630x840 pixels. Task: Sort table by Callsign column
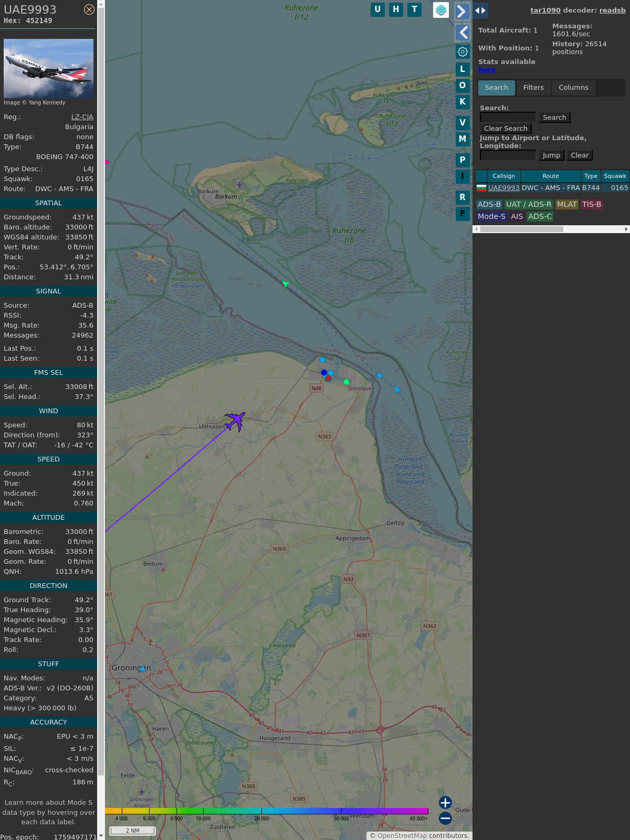503,176
